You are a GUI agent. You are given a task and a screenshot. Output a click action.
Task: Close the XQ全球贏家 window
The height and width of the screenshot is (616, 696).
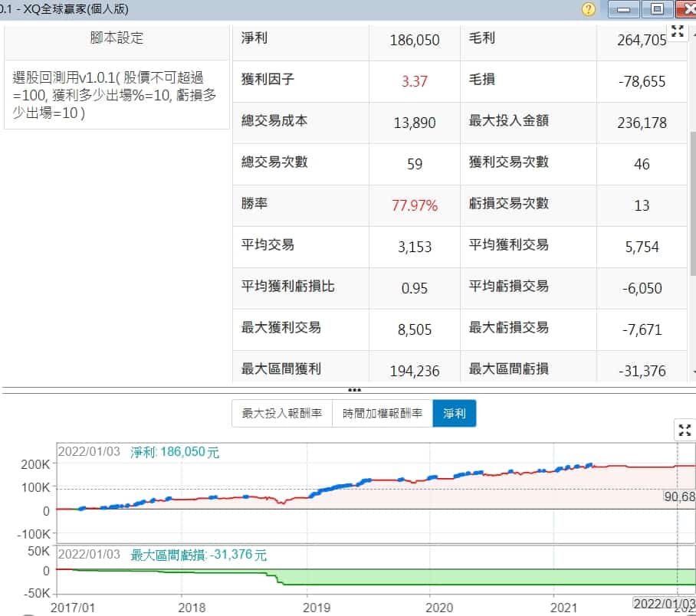tap(687, 9)
